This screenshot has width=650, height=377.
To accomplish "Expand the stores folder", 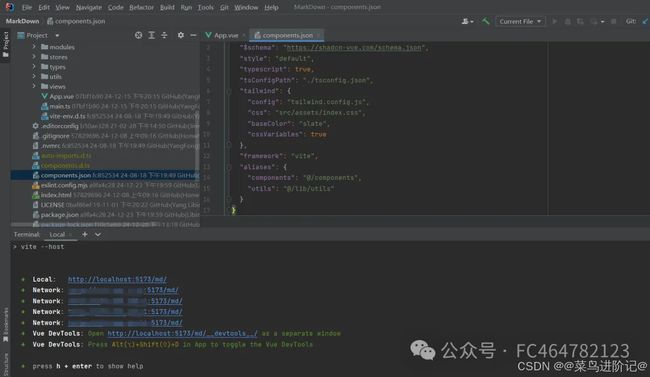I will point(34,57).
